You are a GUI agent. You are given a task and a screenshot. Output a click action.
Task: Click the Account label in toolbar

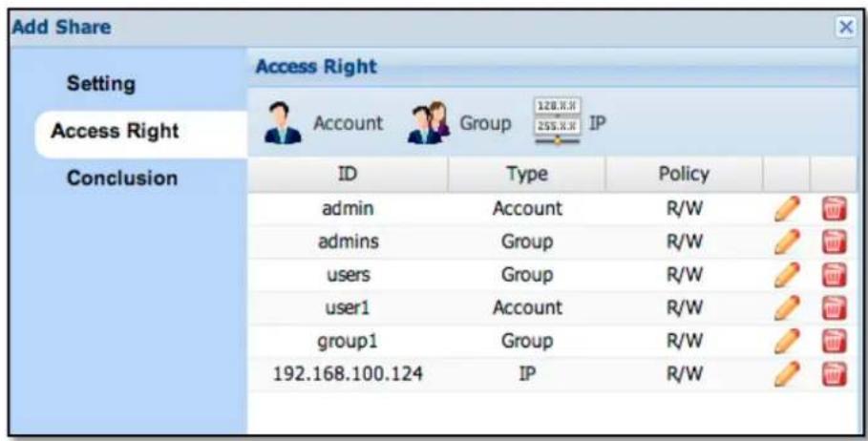348,123
